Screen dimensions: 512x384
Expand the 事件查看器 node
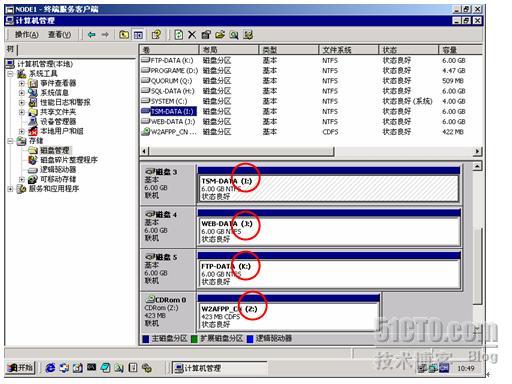(x=21, y=83)
